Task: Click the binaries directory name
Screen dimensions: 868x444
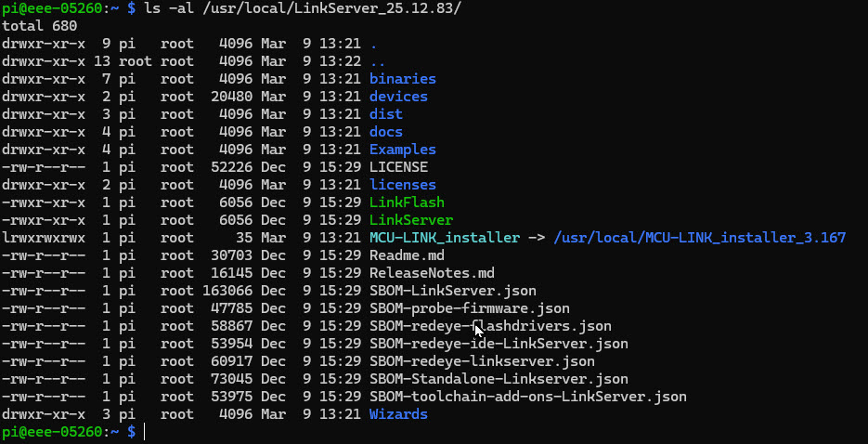Action: pyautogui.click(x=402, y=79)
